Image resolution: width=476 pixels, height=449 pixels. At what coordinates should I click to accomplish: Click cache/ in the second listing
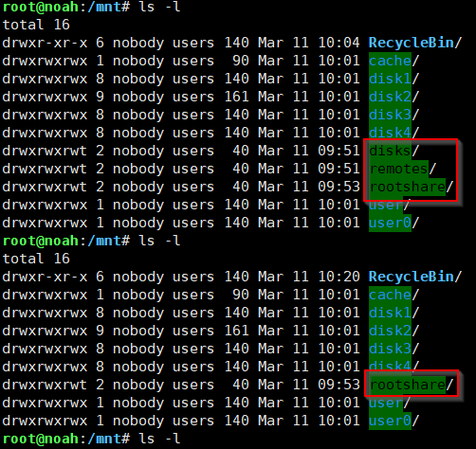[394, 295]
